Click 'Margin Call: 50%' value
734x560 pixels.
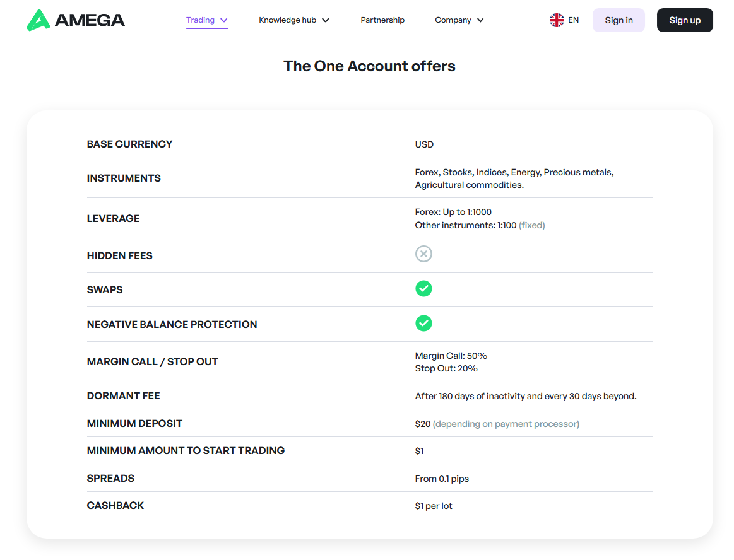(x=451, y=356)
